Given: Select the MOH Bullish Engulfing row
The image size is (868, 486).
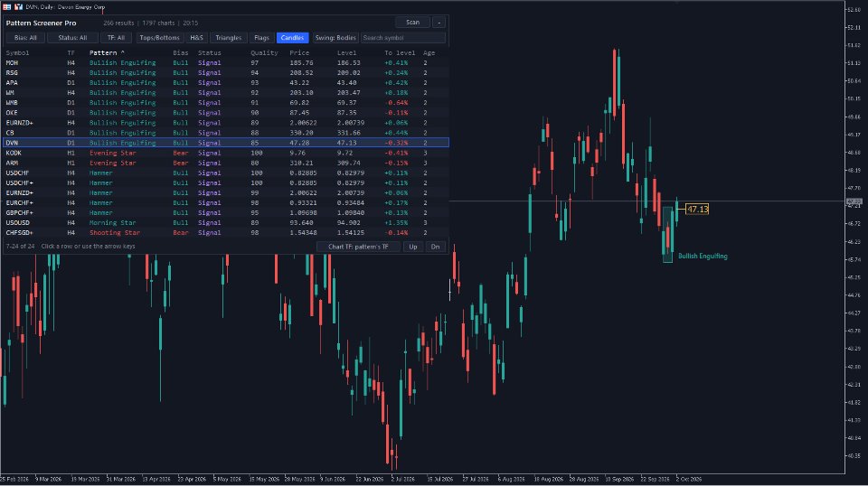Looking at the screenshot, I should [x=226, y=63].
